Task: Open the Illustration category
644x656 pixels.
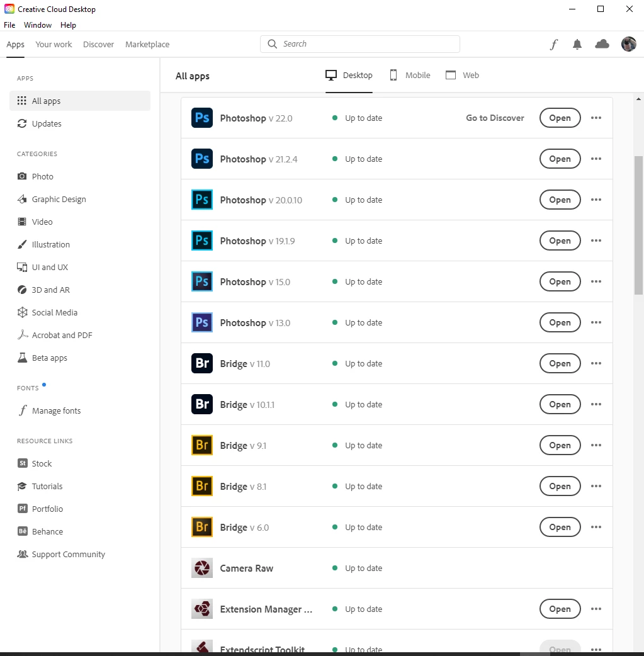Action: click(x=43, y=244)
